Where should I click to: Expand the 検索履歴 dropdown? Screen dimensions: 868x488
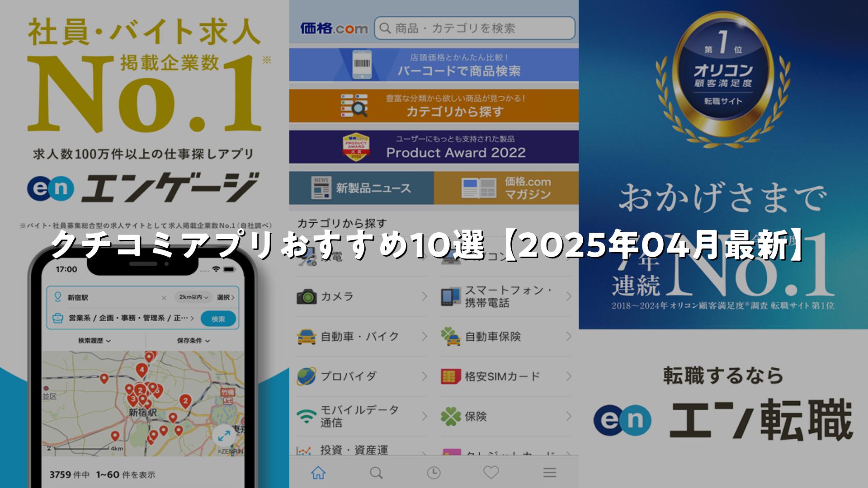[x=95, y=341]
